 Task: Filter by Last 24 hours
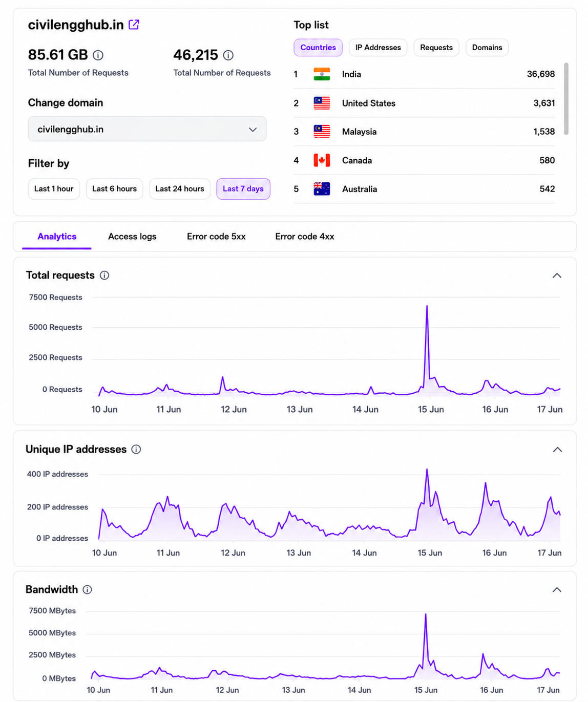tap(180, 188)
